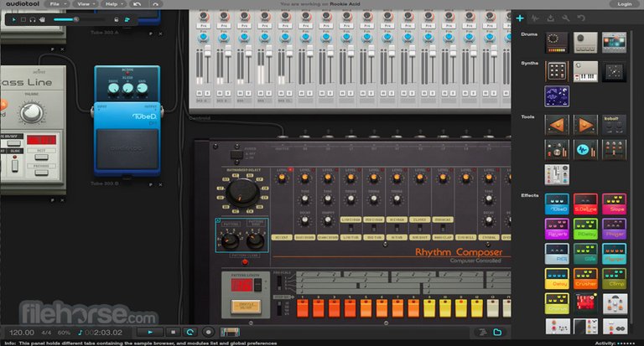This screenshot has width=644, height=346.
Task: Add the olive Comp effect pedal
Action: (x=615, y=278)
